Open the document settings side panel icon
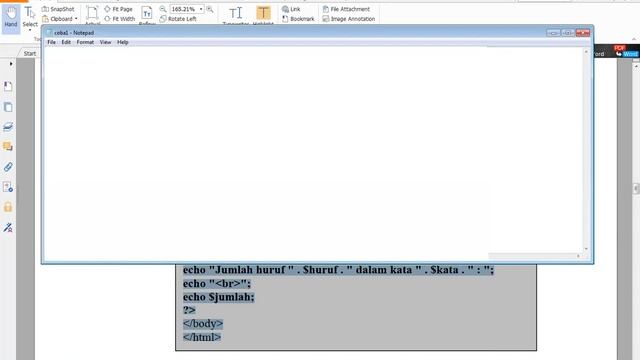Viewport: 640px width, 360px height. pyautogui.click(x=8, y=187)
